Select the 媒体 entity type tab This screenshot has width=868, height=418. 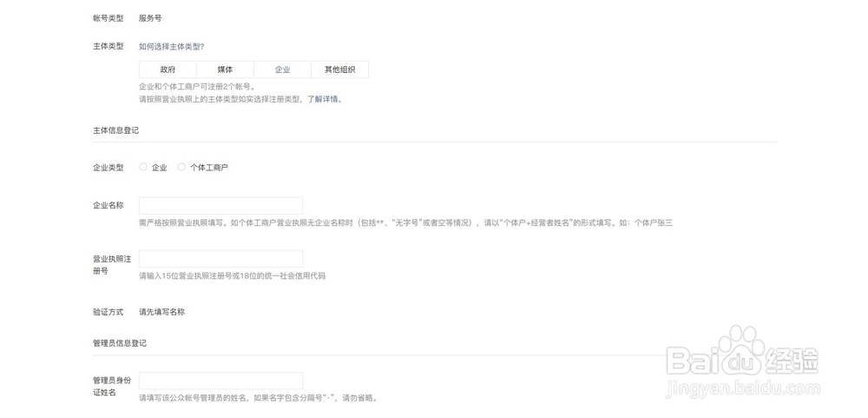(x=226, y=70)
